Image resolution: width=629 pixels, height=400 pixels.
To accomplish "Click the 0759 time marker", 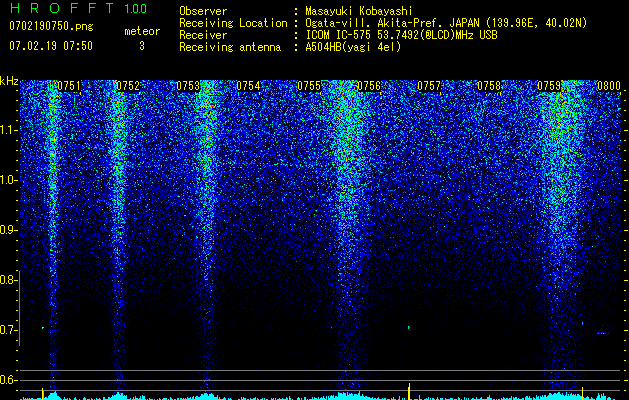I will pos(549,86).
